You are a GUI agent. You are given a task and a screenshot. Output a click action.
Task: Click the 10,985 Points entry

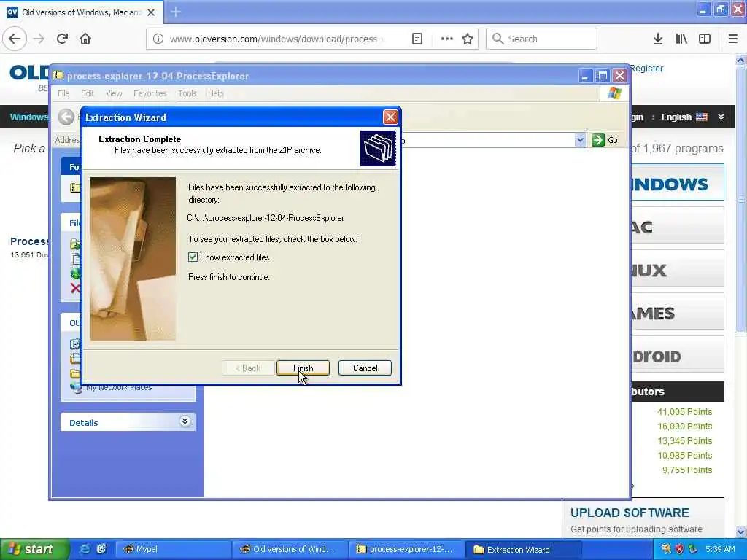coord(684,456)
